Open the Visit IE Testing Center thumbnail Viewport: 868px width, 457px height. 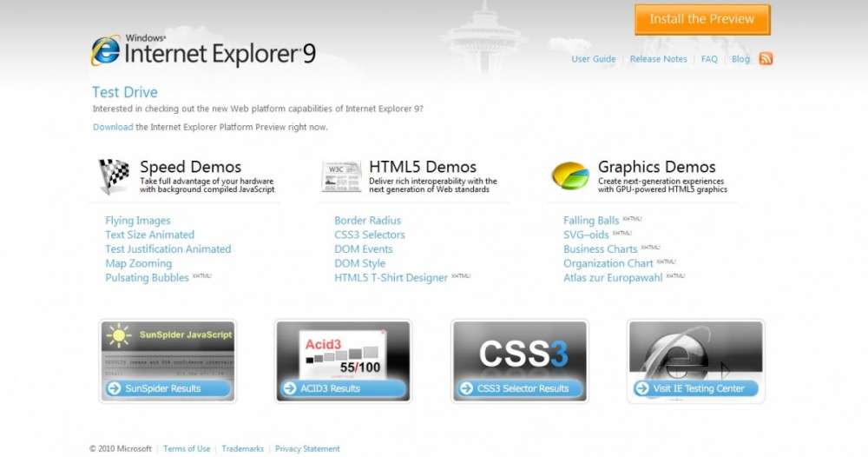tap(696, 361)
